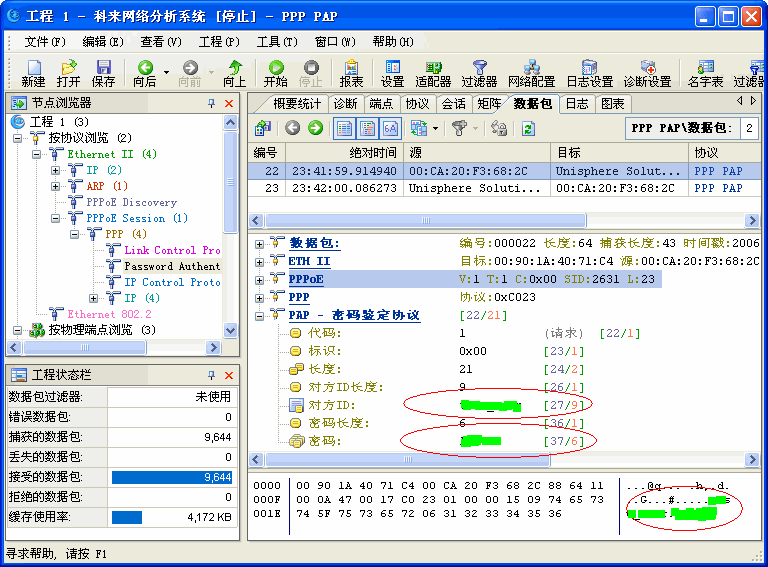Open the 适配器 (Adapter) toolbar icon
The image size is (768, 567).
433,73
